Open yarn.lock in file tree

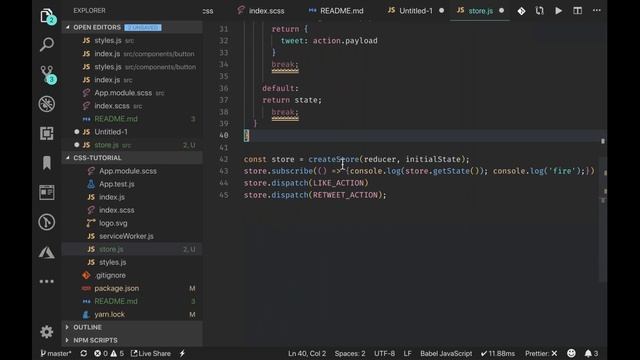[132, 315]
